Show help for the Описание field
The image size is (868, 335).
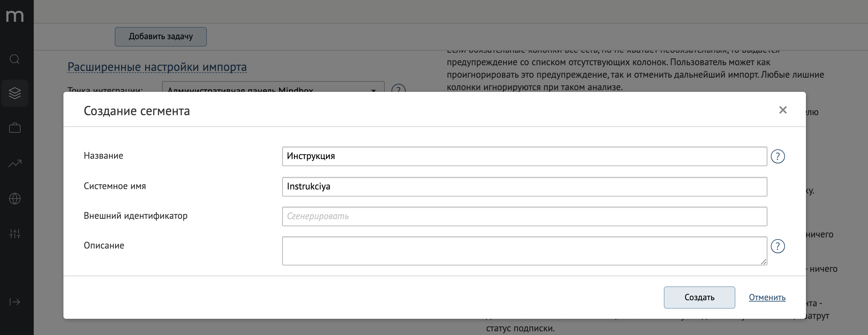click(778, 246)
